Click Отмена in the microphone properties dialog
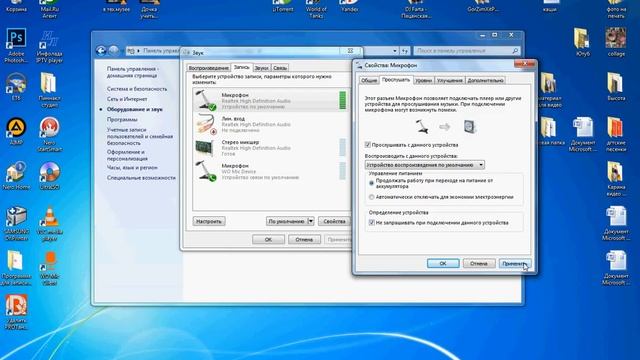 click(479, 264)
